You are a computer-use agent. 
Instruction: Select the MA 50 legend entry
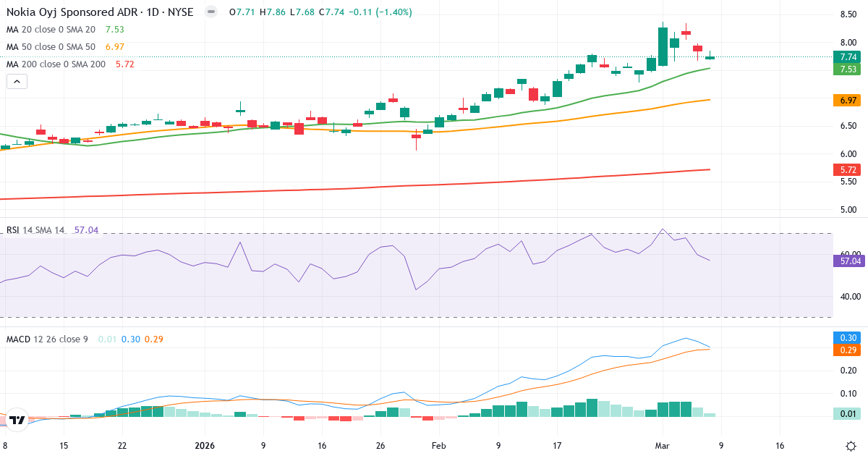click(51, 47)
